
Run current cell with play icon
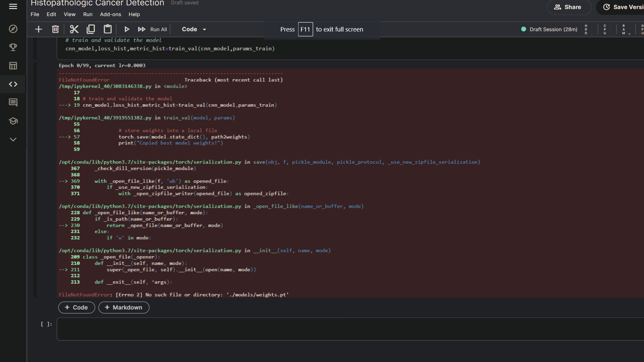point(127,29)
